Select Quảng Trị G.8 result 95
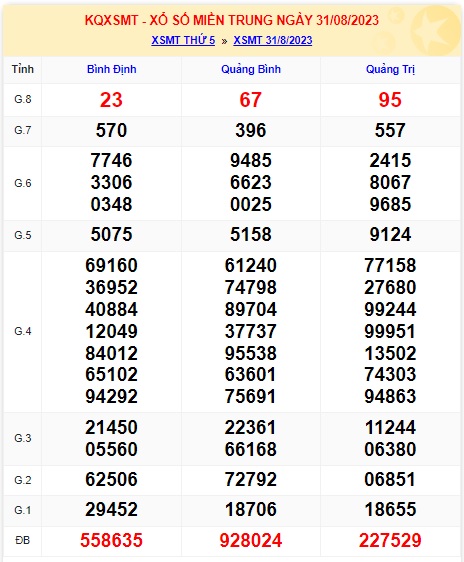This screenshot has width=464, height=562. [390, 100]
